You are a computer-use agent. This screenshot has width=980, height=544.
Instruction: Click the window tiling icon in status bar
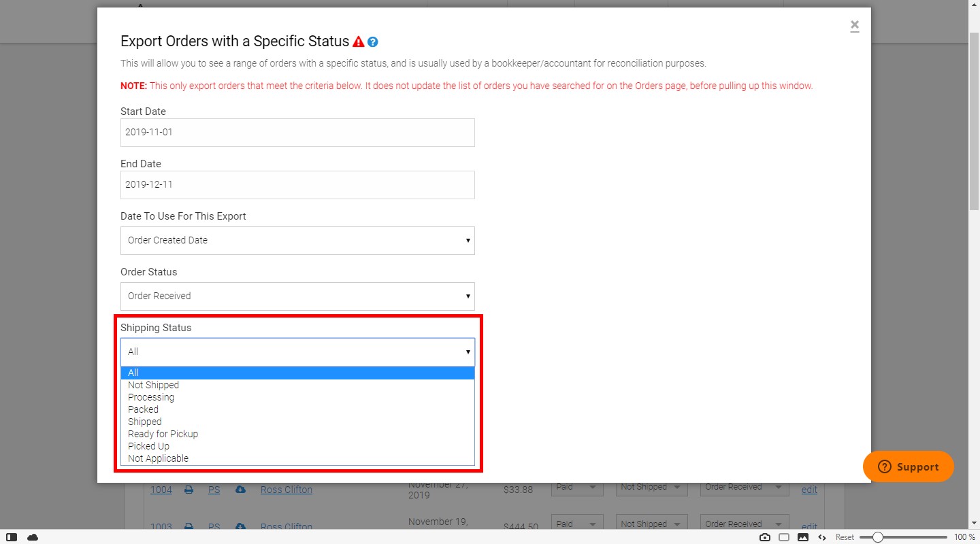pyautogui.click(x=784, y=537)
